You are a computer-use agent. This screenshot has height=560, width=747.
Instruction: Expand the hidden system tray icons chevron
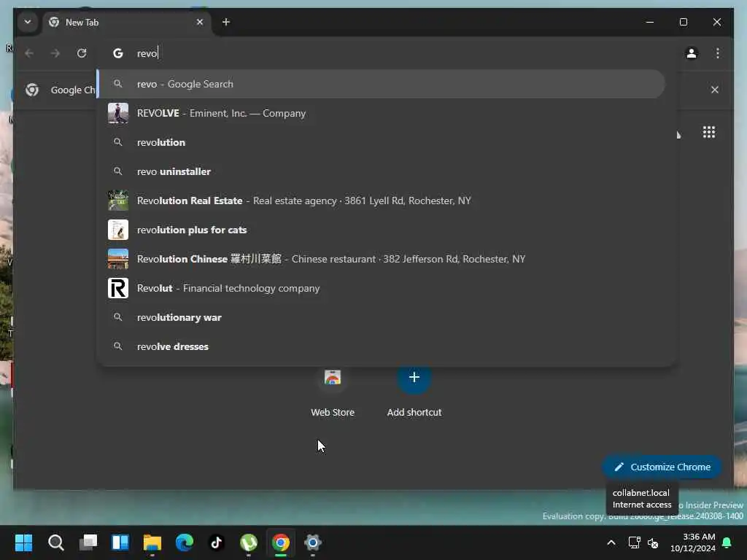coord(611,542)
